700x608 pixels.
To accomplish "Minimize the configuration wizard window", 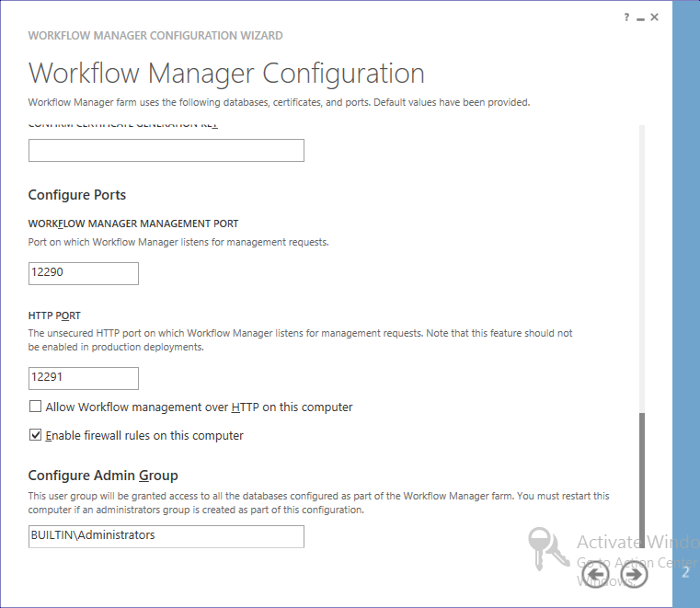I will click(640, 17).
